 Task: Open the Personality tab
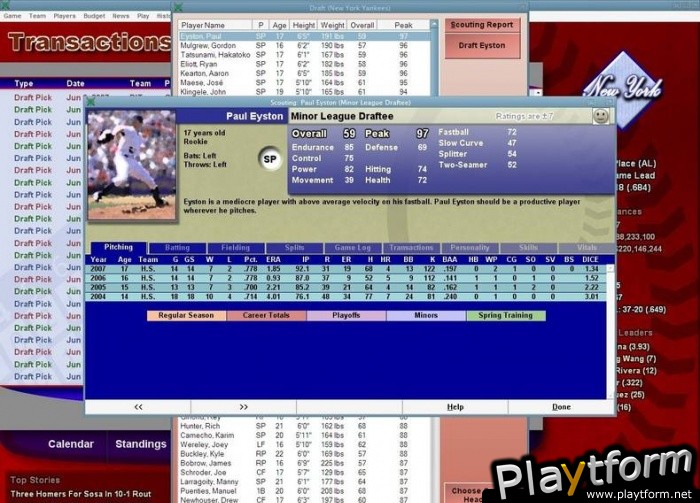[470, 248]
